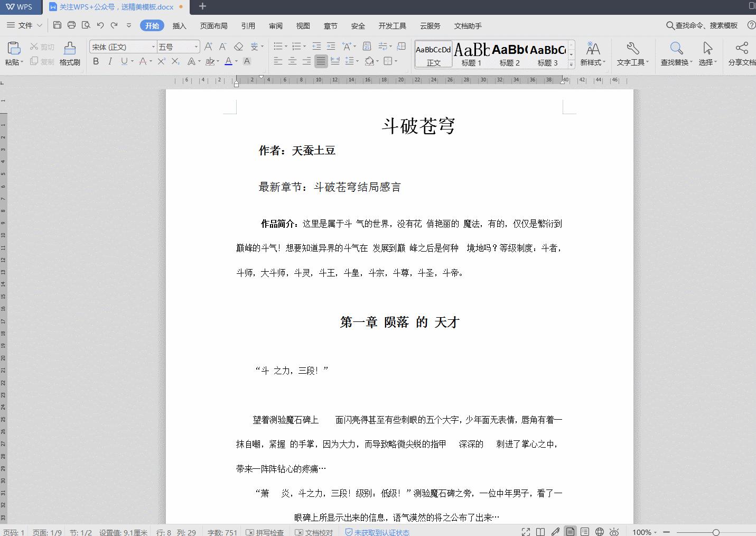The width and height of the screenshot is (756, 536).
Task: Switch to the 插入 ribbon tab
Action: coord(179,25)
